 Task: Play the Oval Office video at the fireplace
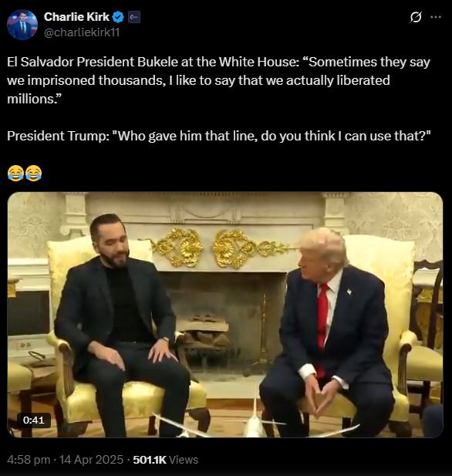tap(225, 315)
